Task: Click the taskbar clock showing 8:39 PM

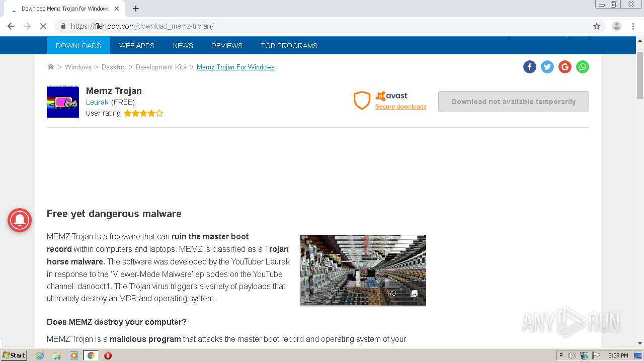Action: (x=618, y=355)
